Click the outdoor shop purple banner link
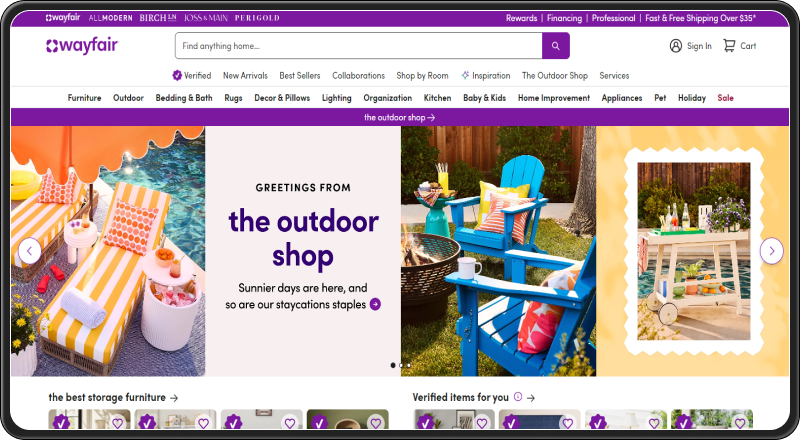Screen dimensions: 800x440 (x=399, y=117)
